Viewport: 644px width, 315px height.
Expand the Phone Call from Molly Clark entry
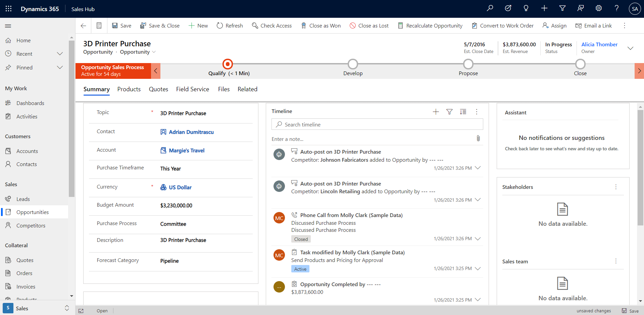coord(478,239)
